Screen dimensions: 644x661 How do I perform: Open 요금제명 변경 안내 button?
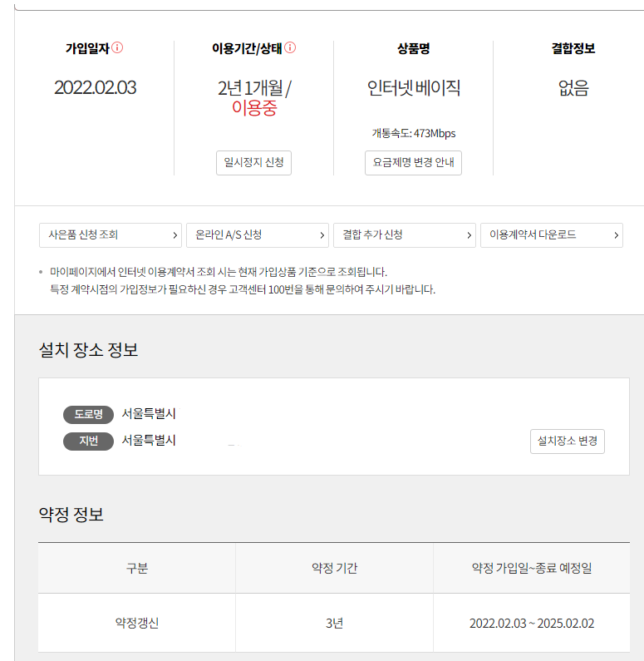[413, 163]
